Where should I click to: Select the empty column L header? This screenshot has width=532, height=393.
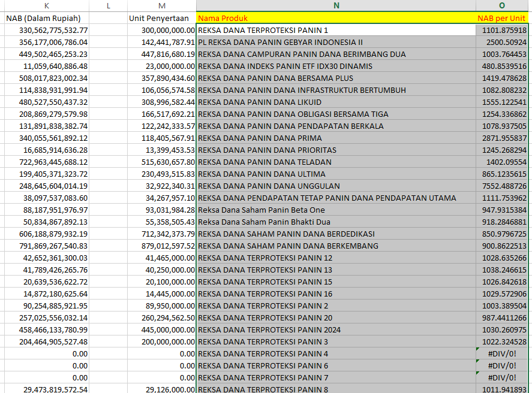pos(108,5)
